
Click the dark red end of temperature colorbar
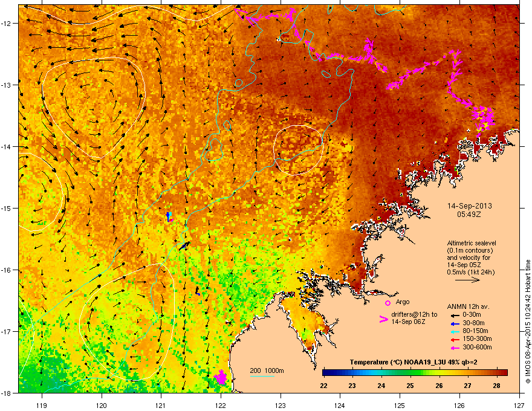tap(503, 373)
